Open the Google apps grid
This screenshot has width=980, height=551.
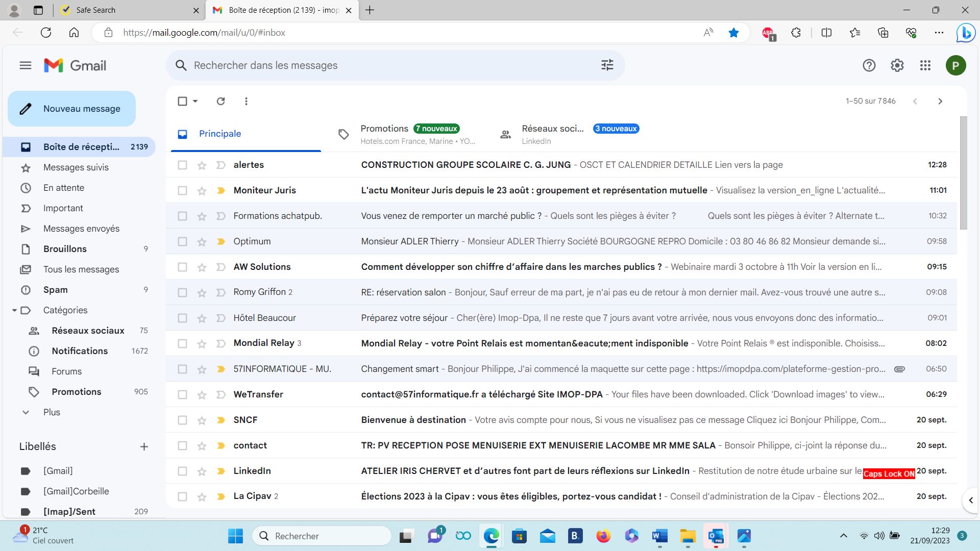click(925, 65)
